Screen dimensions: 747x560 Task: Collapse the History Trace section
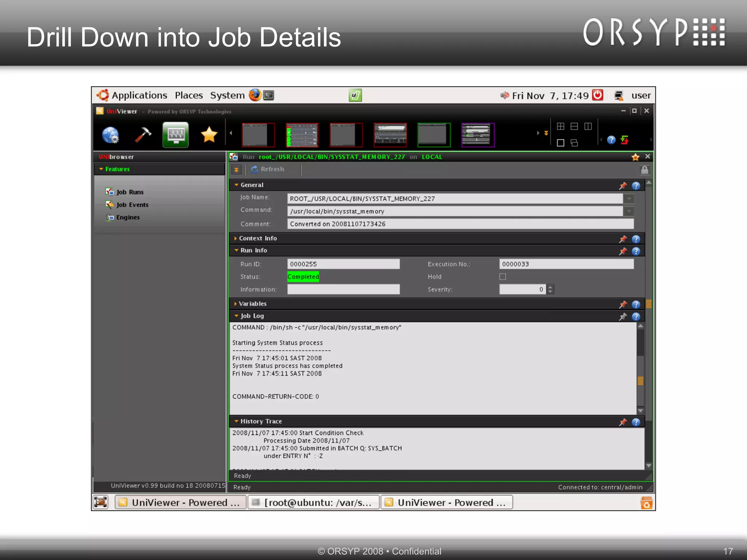[x=236, y=421]
